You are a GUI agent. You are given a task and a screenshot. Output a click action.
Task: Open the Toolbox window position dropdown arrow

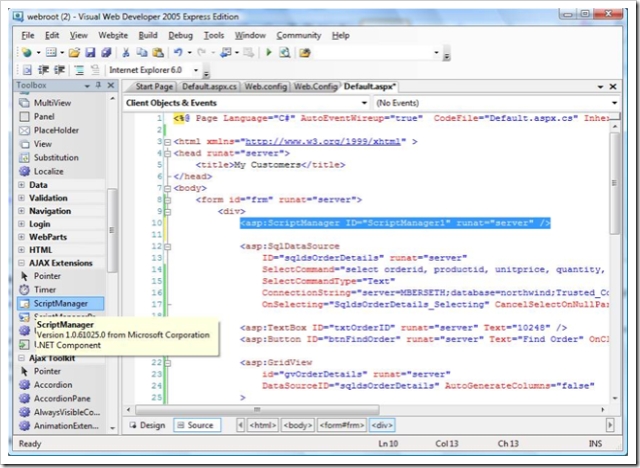tap(87, 86)
